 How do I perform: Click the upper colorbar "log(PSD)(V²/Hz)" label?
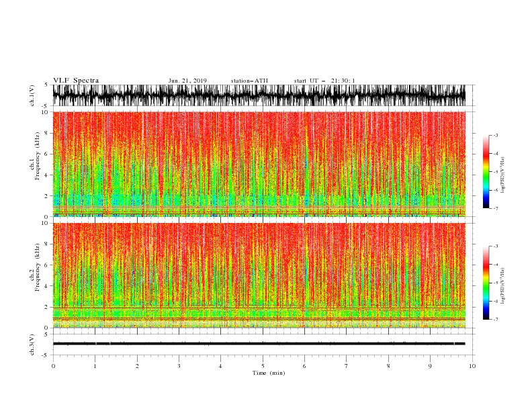point(503,175)
